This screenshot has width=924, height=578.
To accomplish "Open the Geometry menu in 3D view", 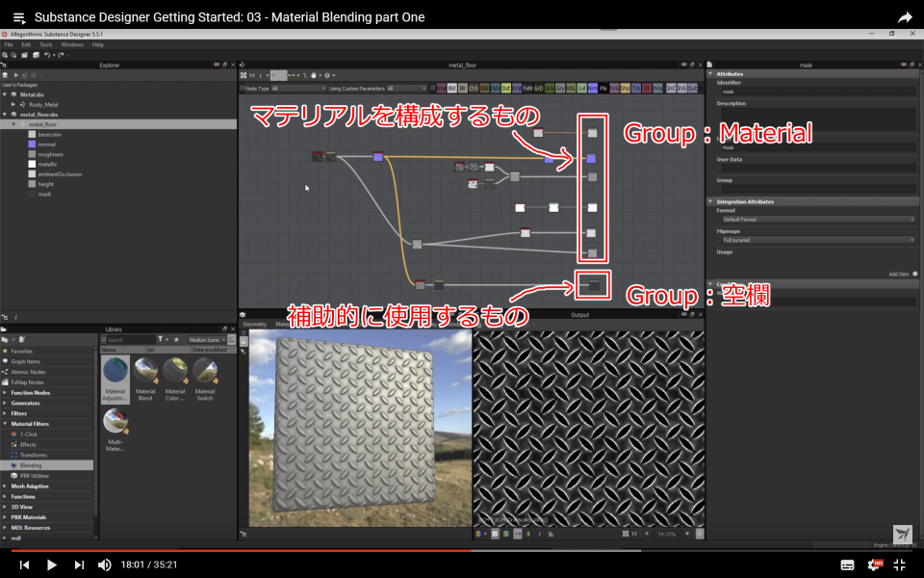I will click(255, 325).
